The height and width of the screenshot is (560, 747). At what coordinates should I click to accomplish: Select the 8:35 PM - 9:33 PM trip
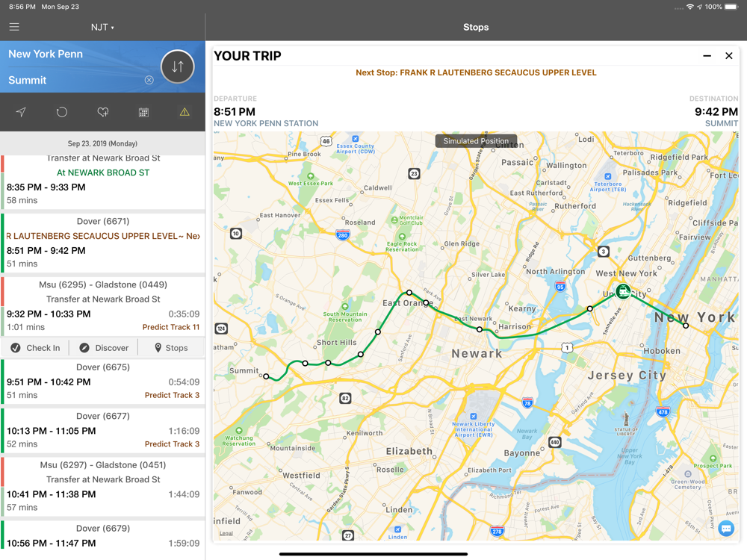click(x=102, y=182)
